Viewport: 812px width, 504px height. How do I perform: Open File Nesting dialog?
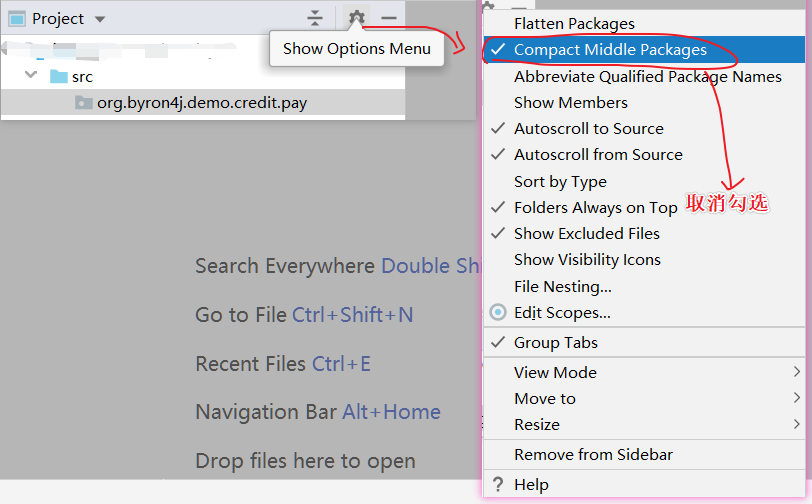click(644, 286)
